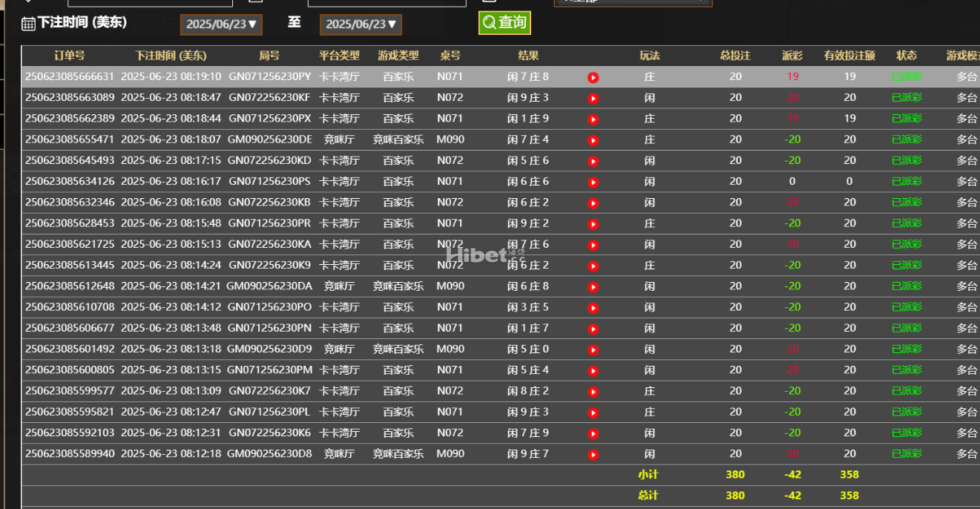Play replay for round GN072256230KF
Screen dimensions: 980x509
[593, 98]
